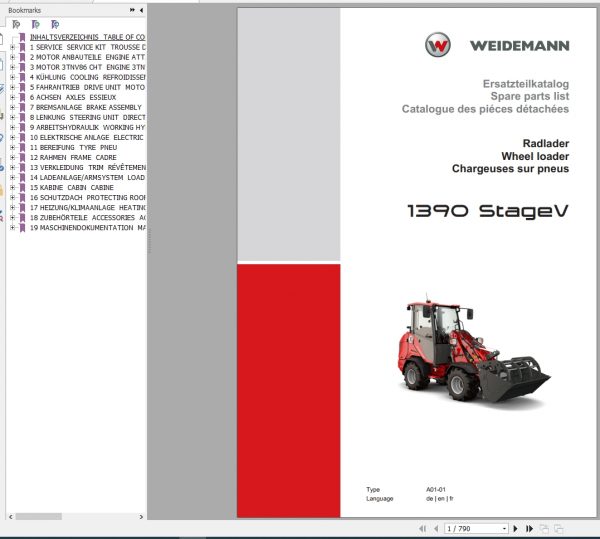The image size is (600, 539).
Task: Go to the next page
Action: coord(515,529)
